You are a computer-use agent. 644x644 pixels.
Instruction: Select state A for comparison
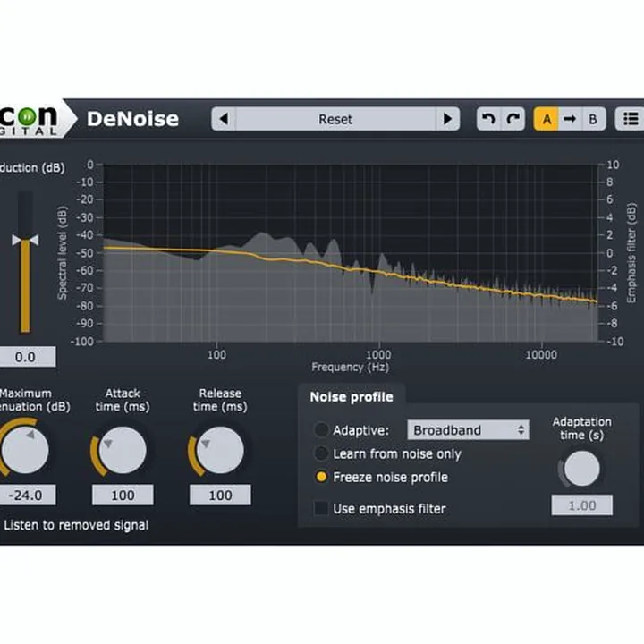(547, 119)
